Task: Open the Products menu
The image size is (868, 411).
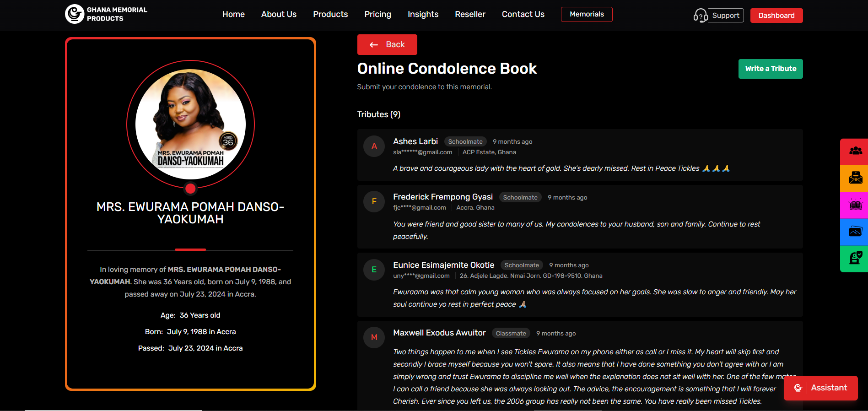Action: [x=330, y=14]
